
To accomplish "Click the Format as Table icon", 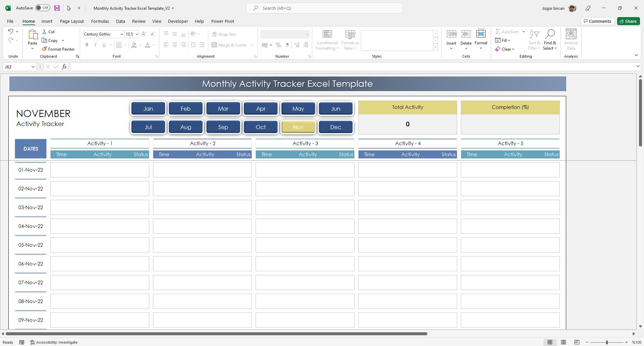I will click(350, 40).
